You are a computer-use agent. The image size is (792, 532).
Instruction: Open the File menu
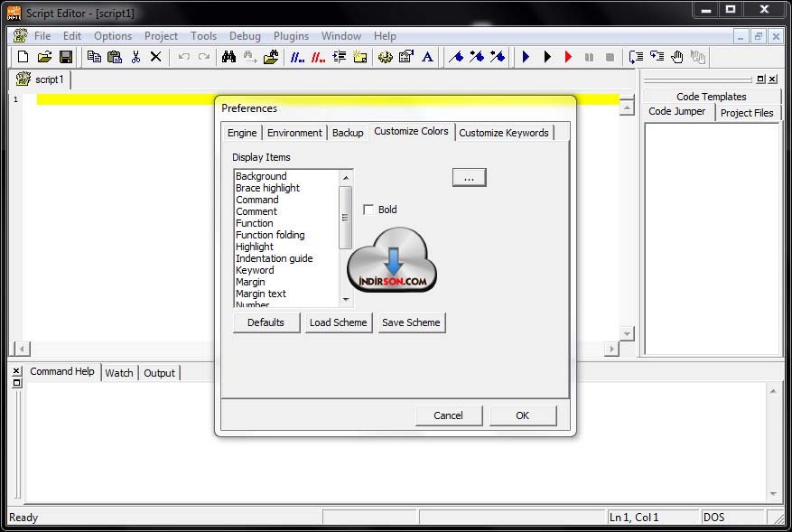(x=42, y=36)
